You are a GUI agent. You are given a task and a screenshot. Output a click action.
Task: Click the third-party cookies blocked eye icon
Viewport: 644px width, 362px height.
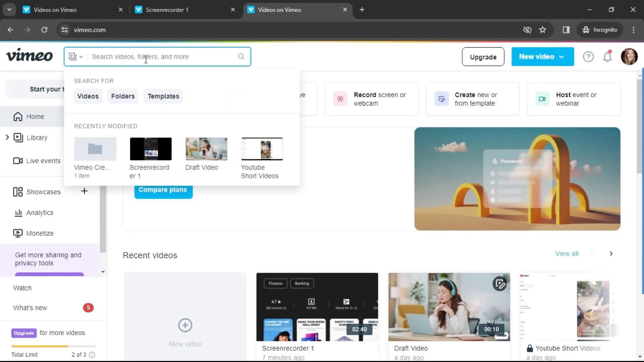527,30
